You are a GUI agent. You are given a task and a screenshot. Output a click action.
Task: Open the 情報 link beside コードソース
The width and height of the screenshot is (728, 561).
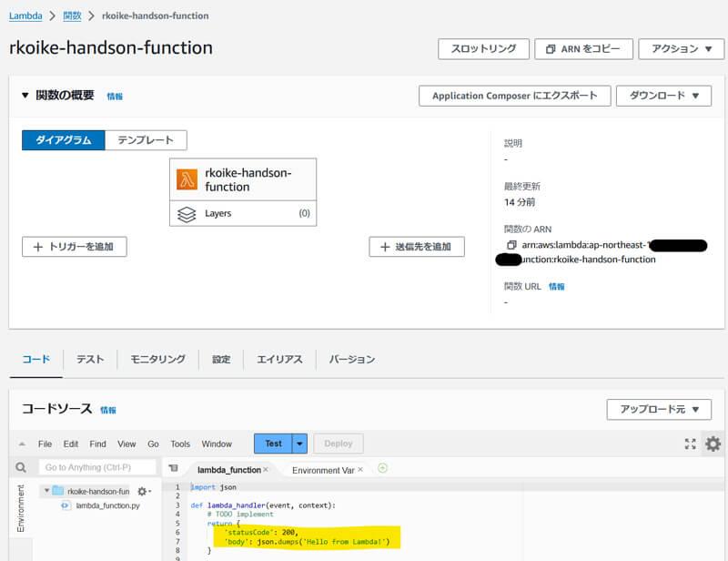[x=108, y=410]
